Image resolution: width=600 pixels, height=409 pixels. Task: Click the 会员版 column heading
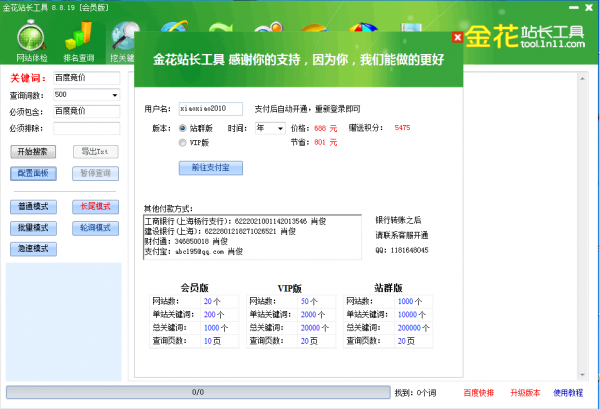tap(194, 288)
